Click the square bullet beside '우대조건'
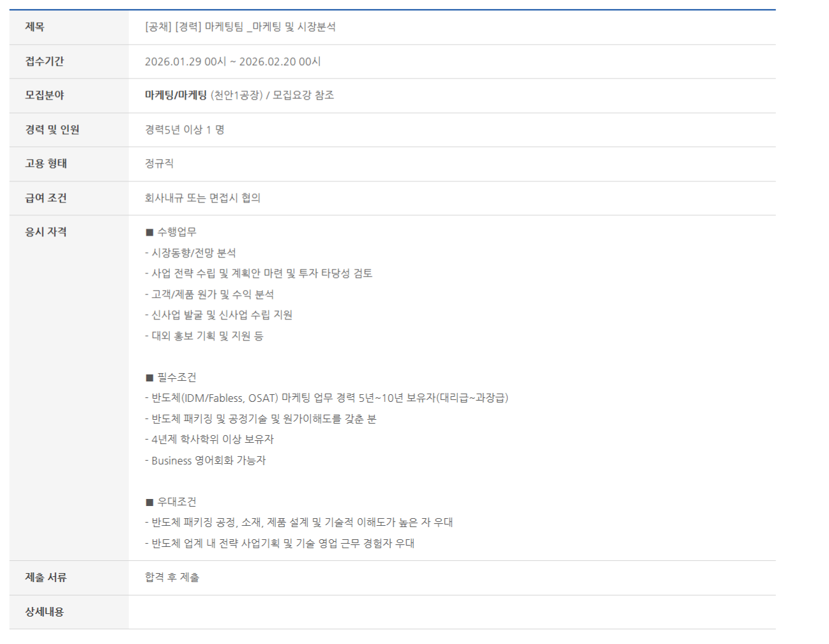The width and height of the screenshot is (829, 644). (x=149, y=502)
